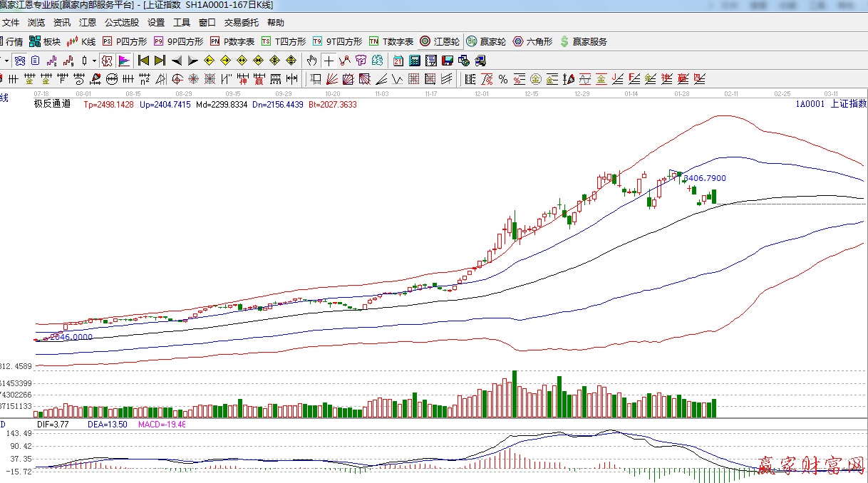Open the calculator tool icon
The height and width of the screenshot is (483, 868).
pyautogui.click(x=414, y=61)
